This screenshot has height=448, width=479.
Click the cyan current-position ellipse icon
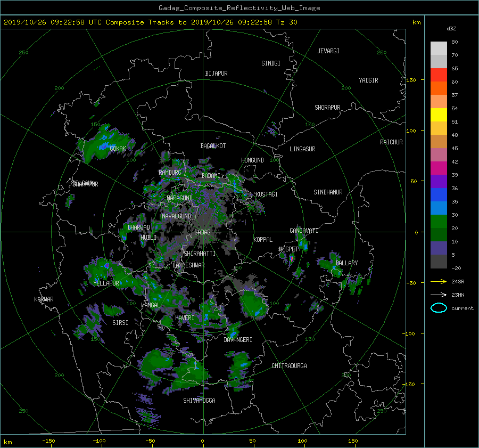click(x=439, y=308)
